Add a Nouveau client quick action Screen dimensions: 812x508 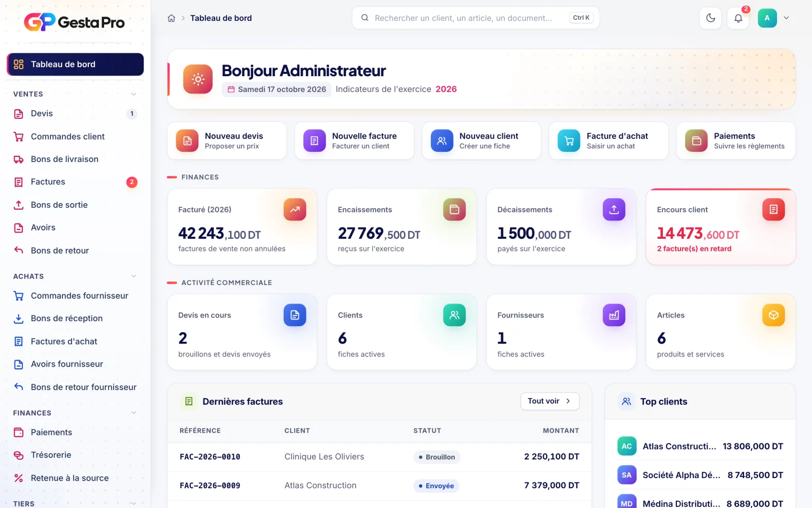click(x=482, y=141)
